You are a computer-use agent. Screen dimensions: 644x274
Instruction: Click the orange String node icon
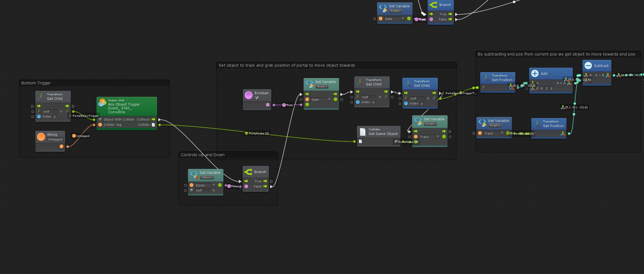[x=41, y=137]
